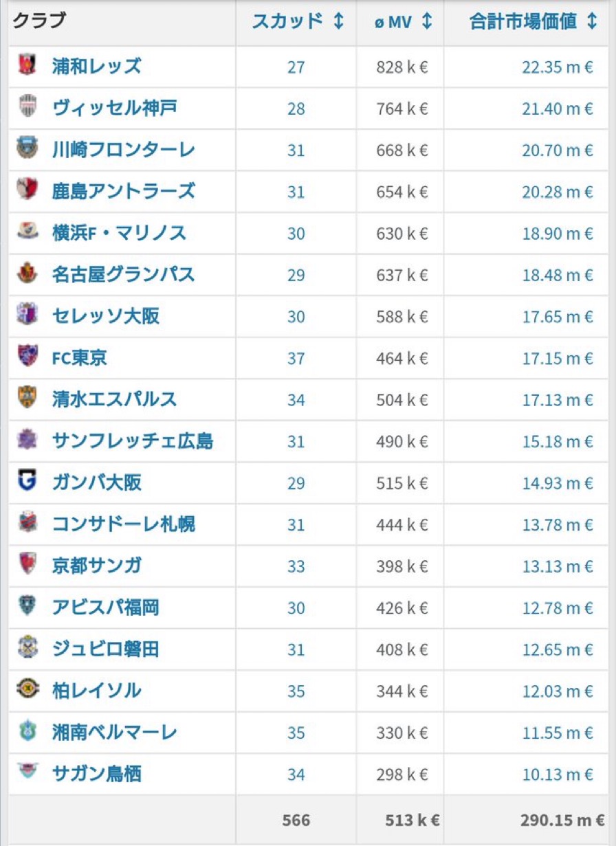Open the サンフレッチェ広島 club link
This screenshot has height=846, width=616.
pyautogui.click(x=133, y=441)
